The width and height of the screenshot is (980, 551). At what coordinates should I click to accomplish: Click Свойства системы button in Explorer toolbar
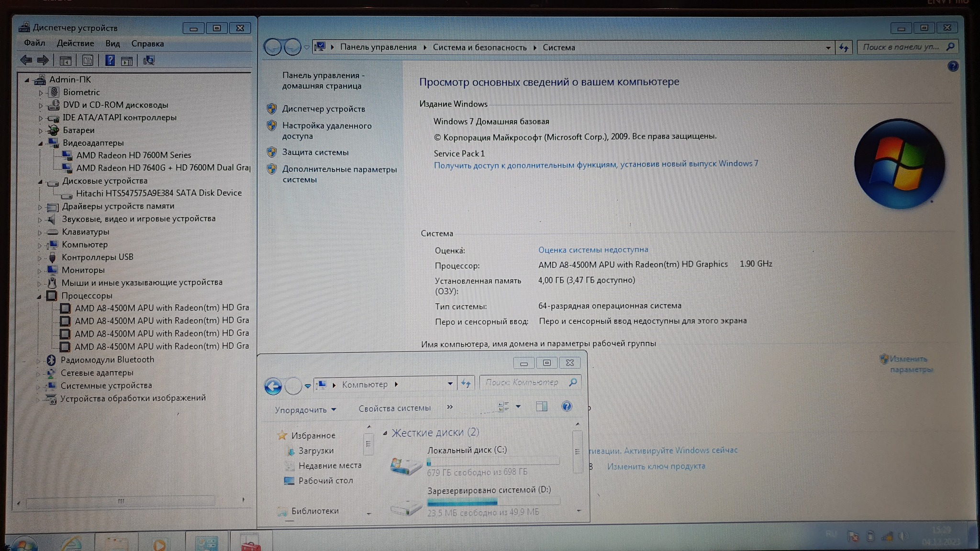pos(394,408)
